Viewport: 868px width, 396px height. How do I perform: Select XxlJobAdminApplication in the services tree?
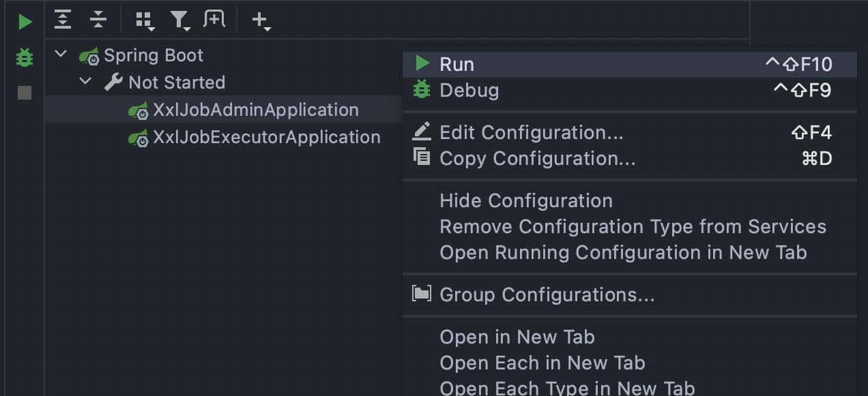(255, 110)
